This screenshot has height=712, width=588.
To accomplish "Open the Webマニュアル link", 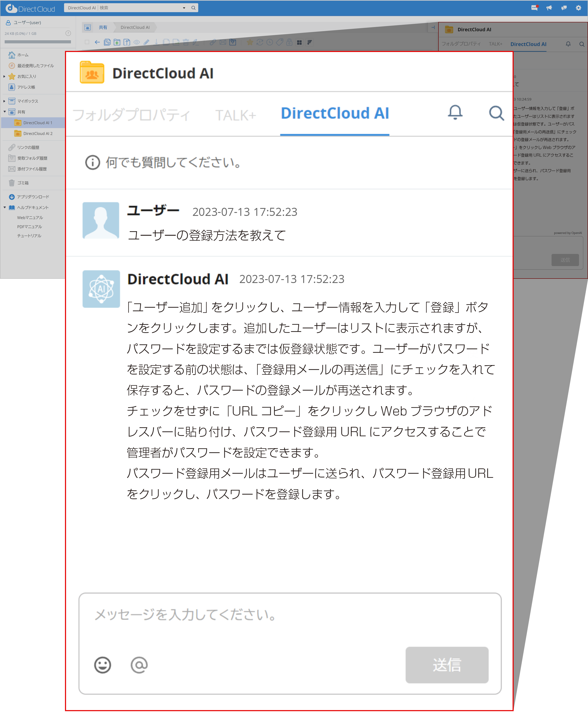I will click(x=30, y=218).
